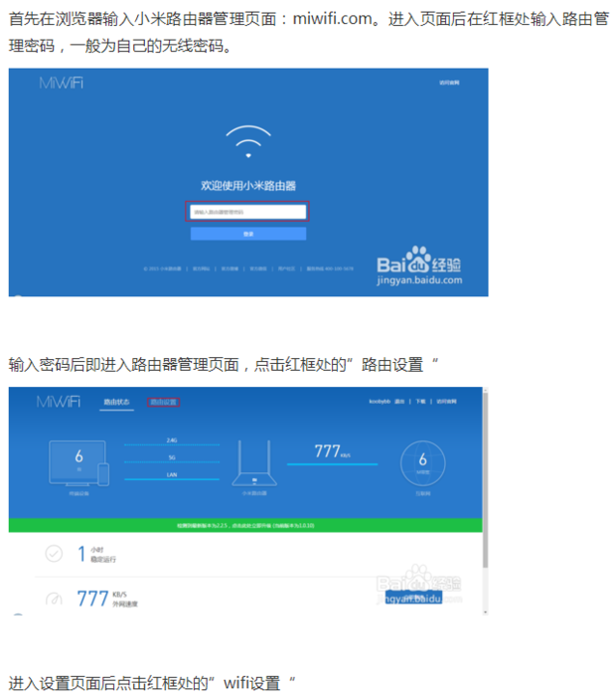Screen dimensions: 616x699
Task: Click the 2.4G connection line label
Action: (172, 440)
